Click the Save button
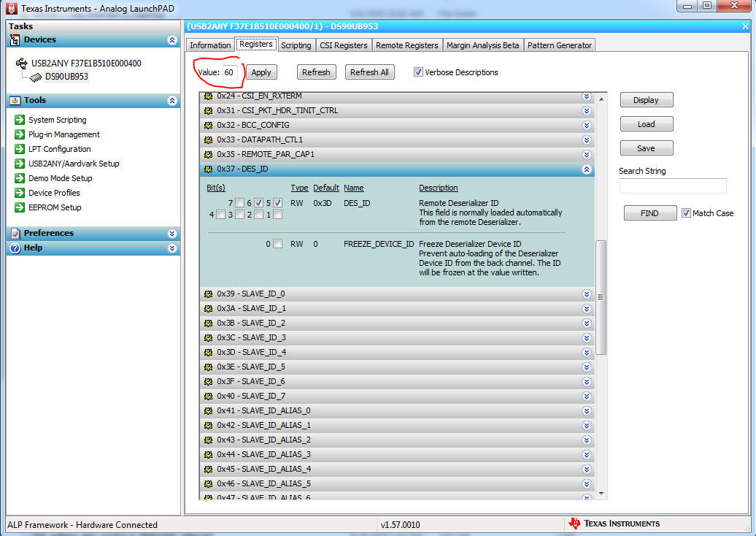 646,148
